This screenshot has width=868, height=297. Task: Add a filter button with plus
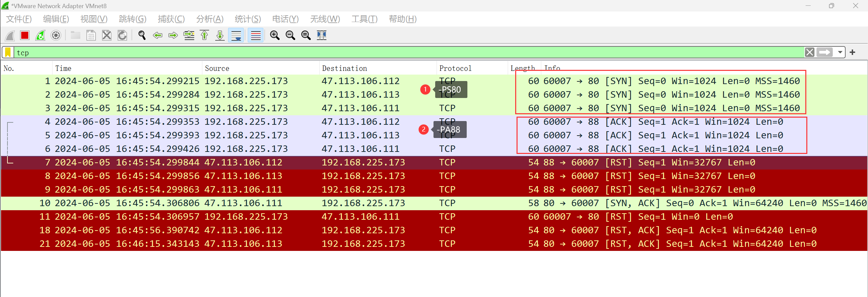[x=852, y=52]
